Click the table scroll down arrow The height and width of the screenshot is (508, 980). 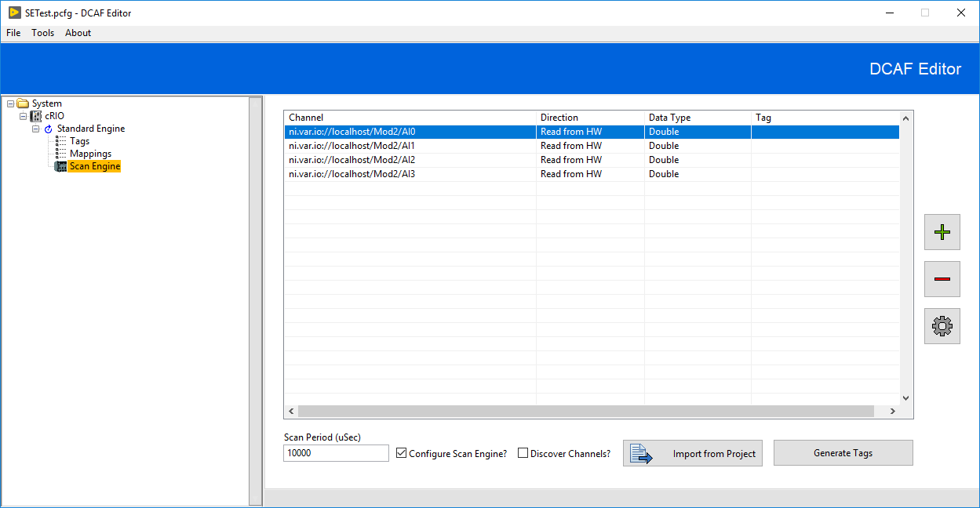pos(906,398)
